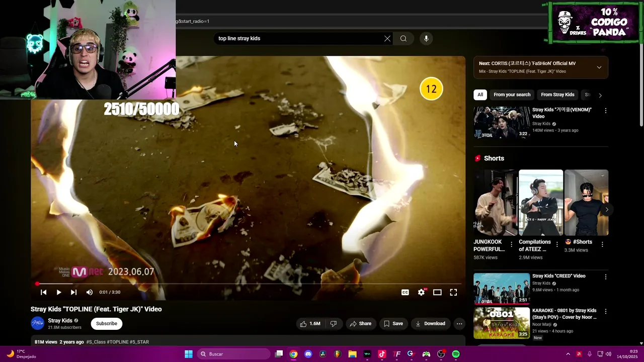Open tray volume speaker icon
The image size is (644, 362).
[x=608, y=354]
